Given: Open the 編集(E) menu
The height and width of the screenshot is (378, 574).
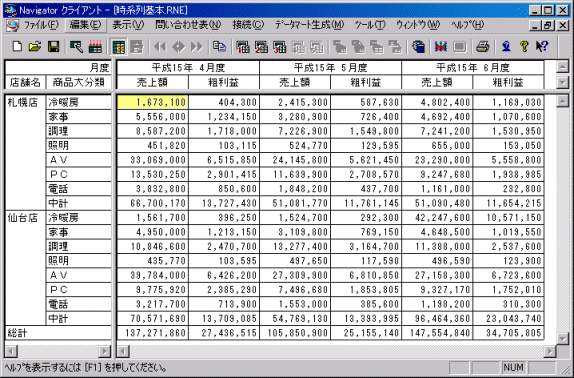Looking at the screenshot, I should 85,25.
